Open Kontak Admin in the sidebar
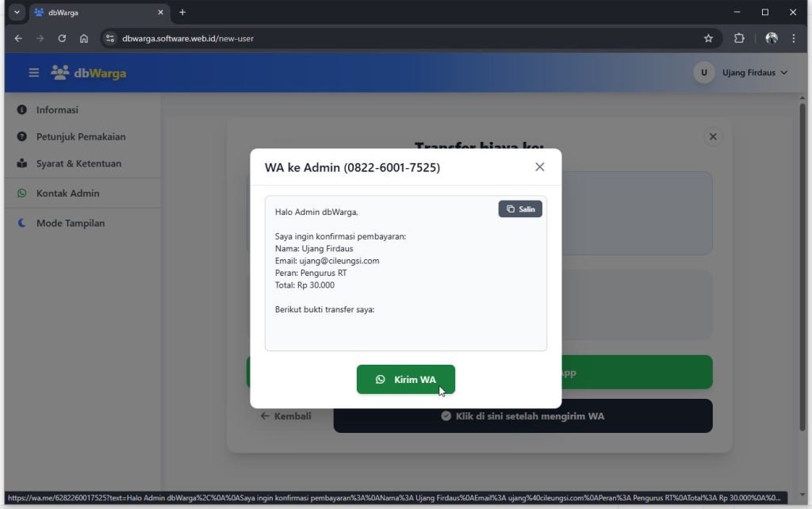 pyautogui.click(x=67, y=193)
